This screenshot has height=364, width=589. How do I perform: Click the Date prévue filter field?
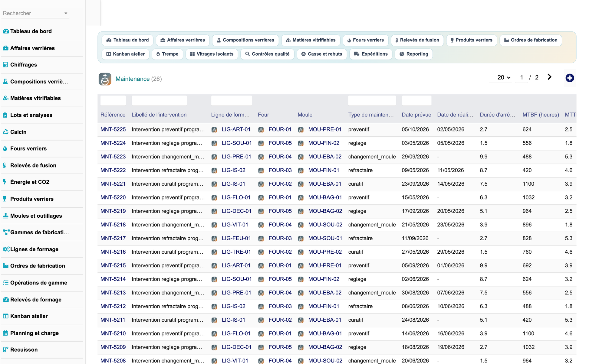(x=416, y=101)
